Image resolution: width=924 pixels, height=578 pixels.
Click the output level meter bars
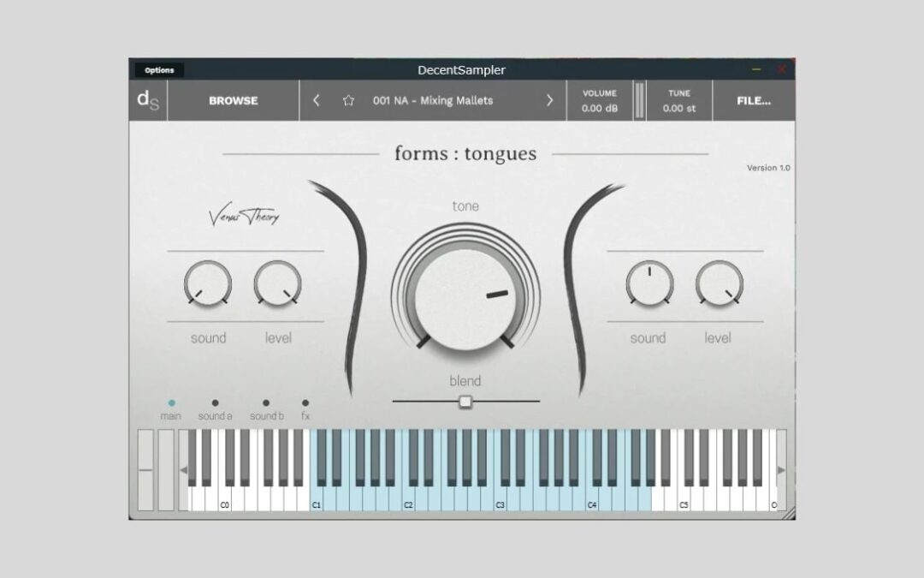(x=639, y=100)
